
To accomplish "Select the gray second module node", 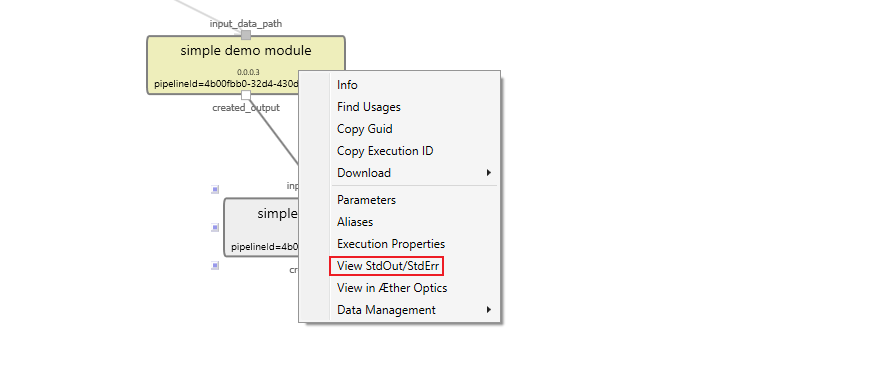I will pos(261,227).
